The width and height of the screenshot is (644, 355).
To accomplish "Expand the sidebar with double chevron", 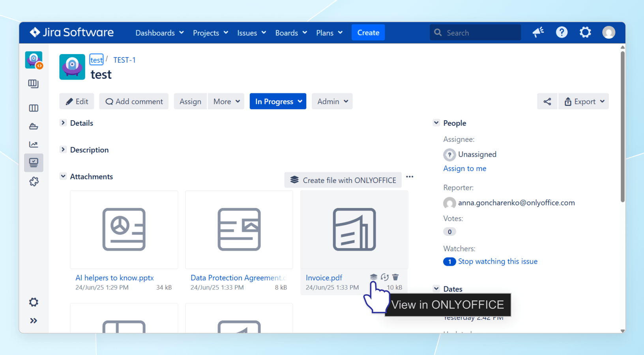I will tap(34, 321).
